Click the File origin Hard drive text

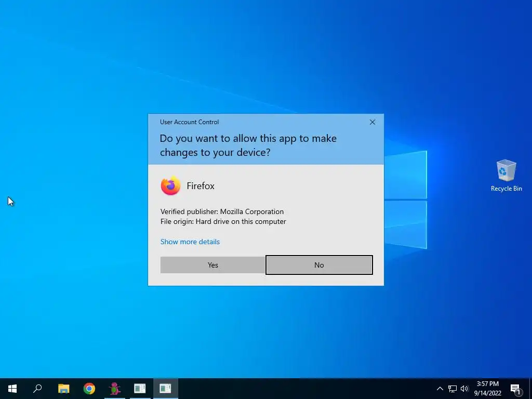pos(223,221)
